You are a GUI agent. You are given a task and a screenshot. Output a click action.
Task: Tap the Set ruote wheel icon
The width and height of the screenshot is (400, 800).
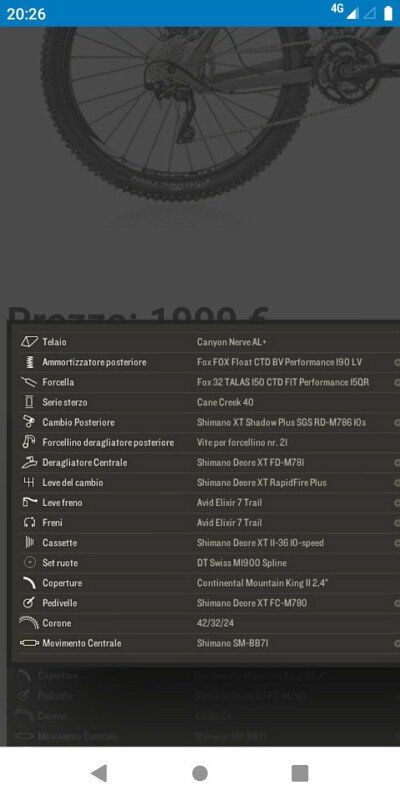coord(30,563)
